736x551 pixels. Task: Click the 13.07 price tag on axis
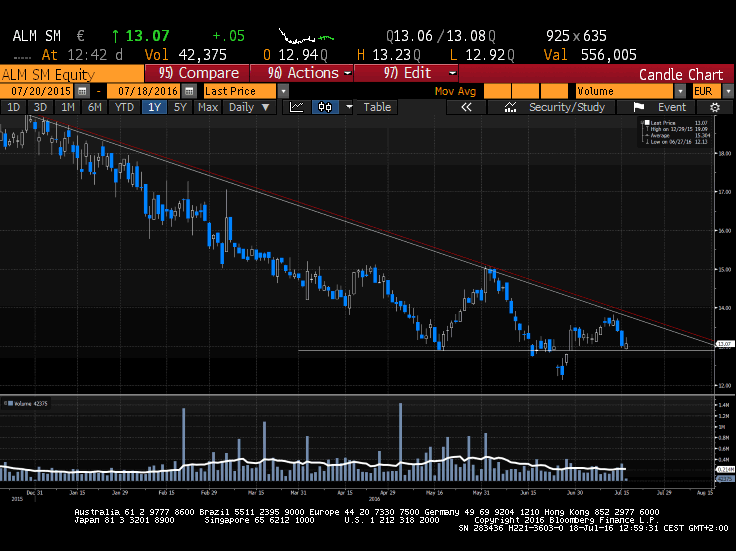pyautogui.click(x=725, y=344)
